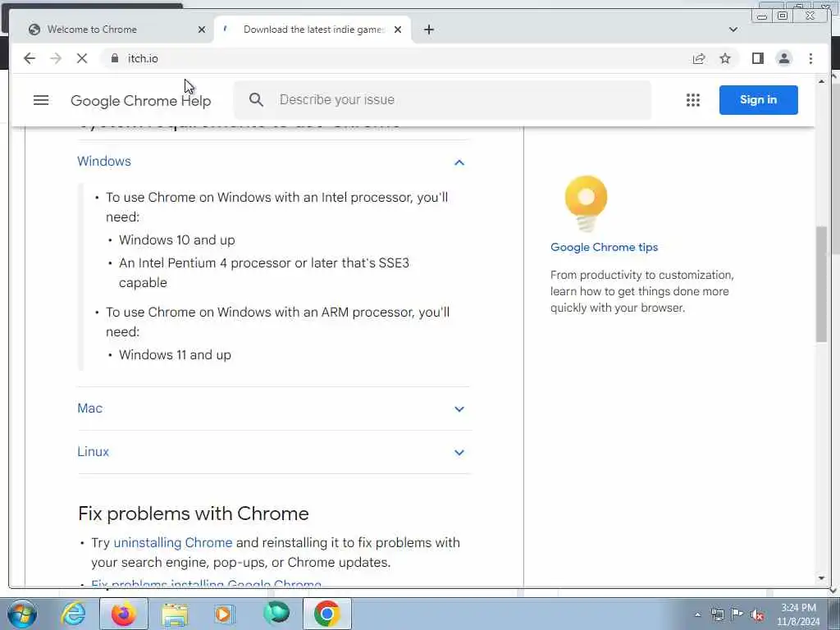840x630 pixels.
Task: Open the share page icon in address bar
Action: click(699, 58)
